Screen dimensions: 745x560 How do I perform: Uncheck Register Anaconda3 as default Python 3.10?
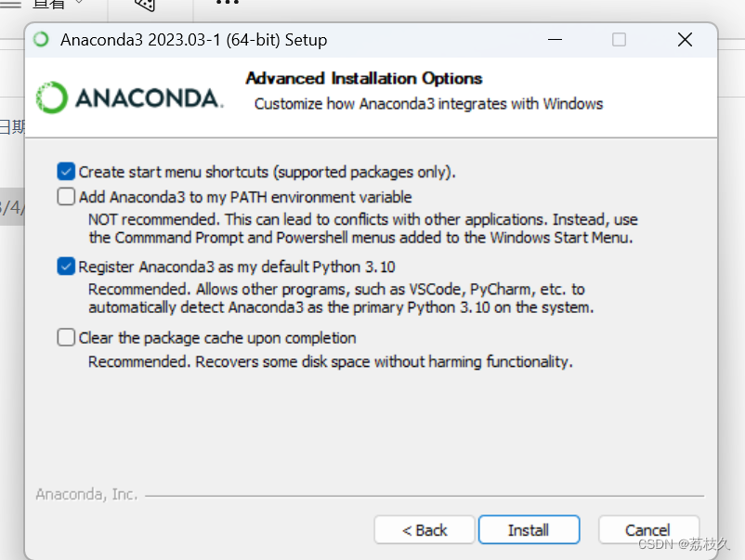click(x=66, y=267)
